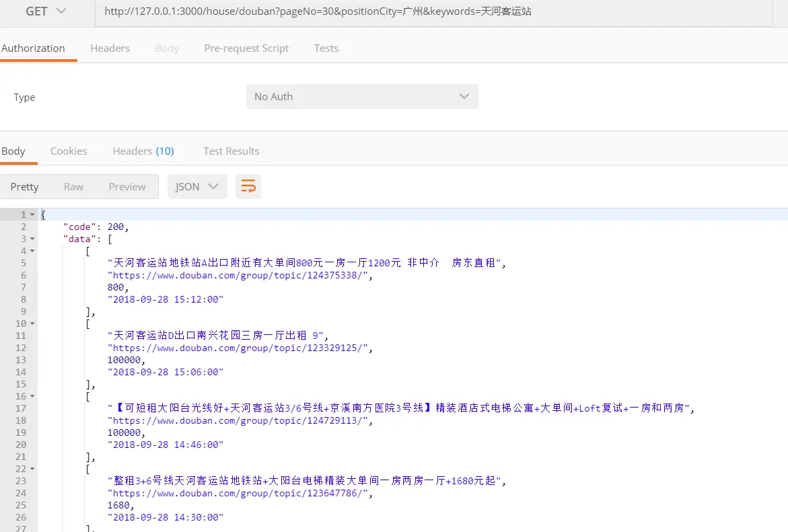Open the JSON format dropdown
Image resolution: width=788 pixels, height=532 pixels.
pos(197,187)
